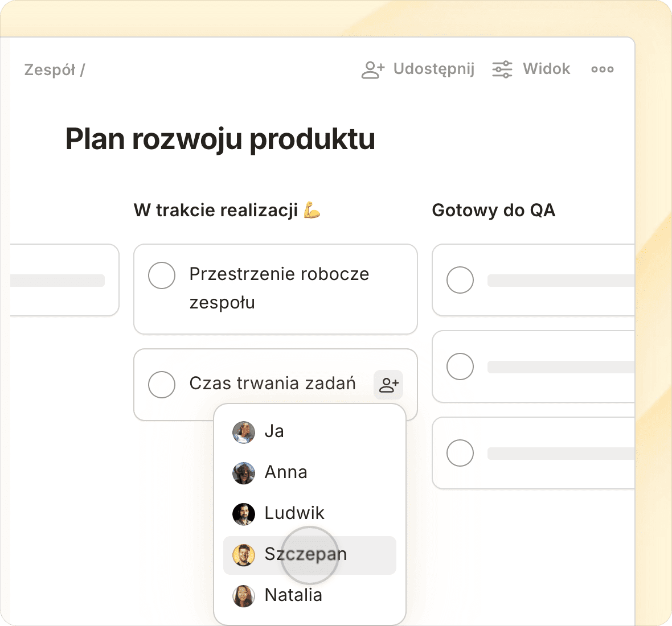Open the Widok view settings
The height and width of the screenshot is (626, 672).
click(546, 69)
